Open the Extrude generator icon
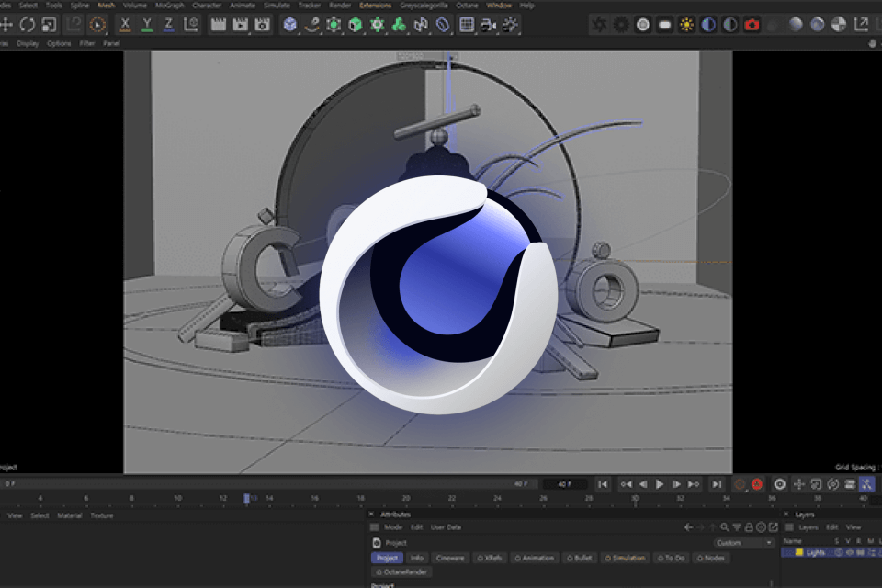 356,25
